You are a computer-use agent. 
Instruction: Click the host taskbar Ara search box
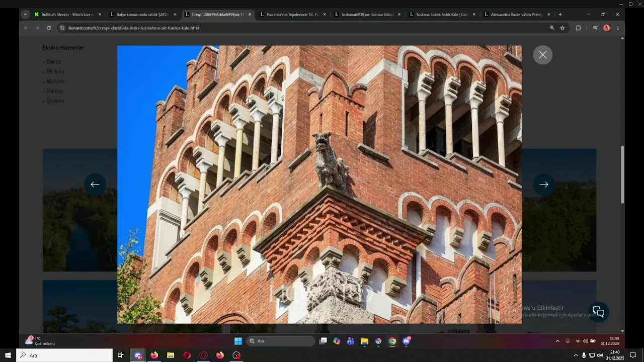click(64, 355)
